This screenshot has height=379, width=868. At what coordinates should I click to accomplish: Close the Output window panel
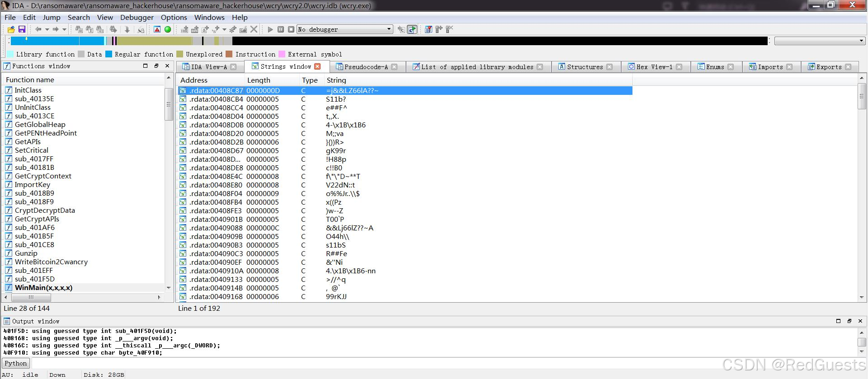pyautogui.click(x=860, y=321)
